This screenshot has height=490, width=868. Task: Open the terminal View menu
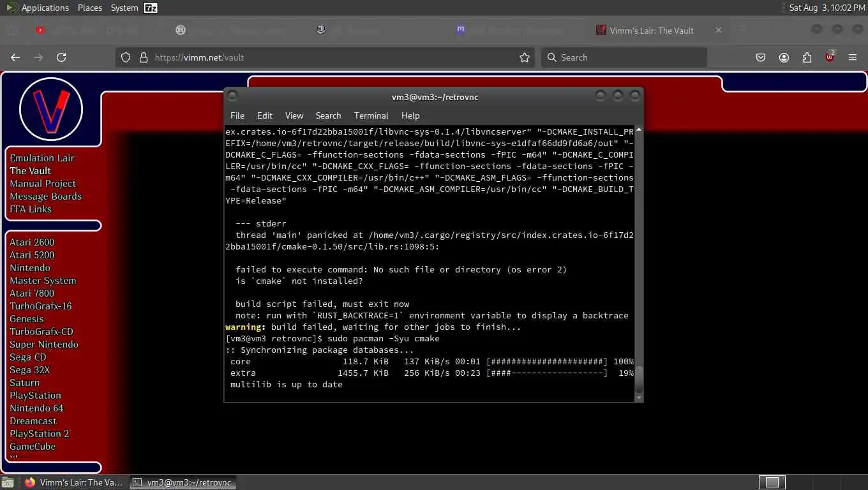(294, 115)
